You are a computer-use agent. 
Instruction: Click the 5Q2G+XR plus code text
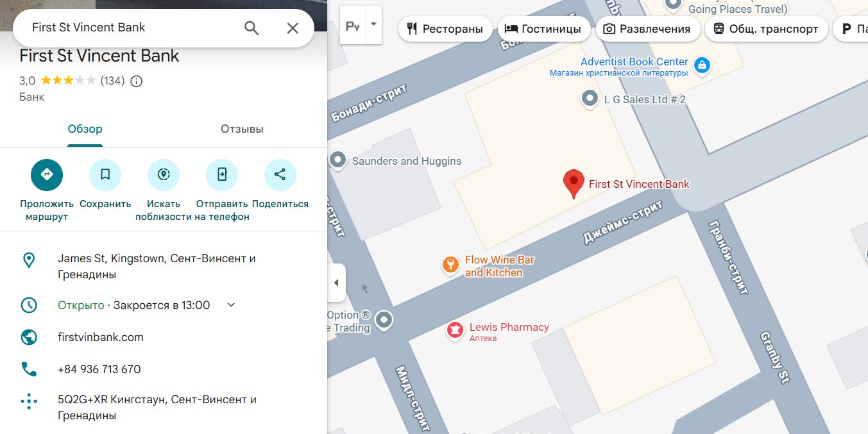(157, 407)
